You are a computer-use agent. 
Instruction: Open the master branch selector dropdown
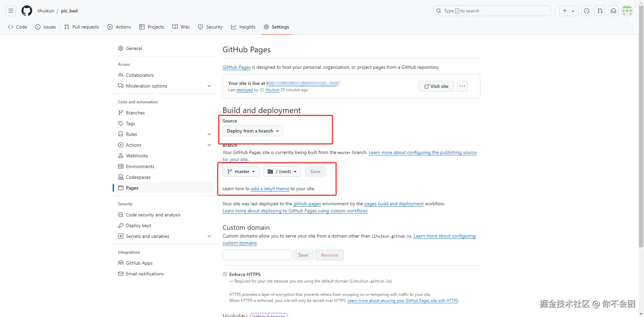pyautogui.click(x=241, y=171)
